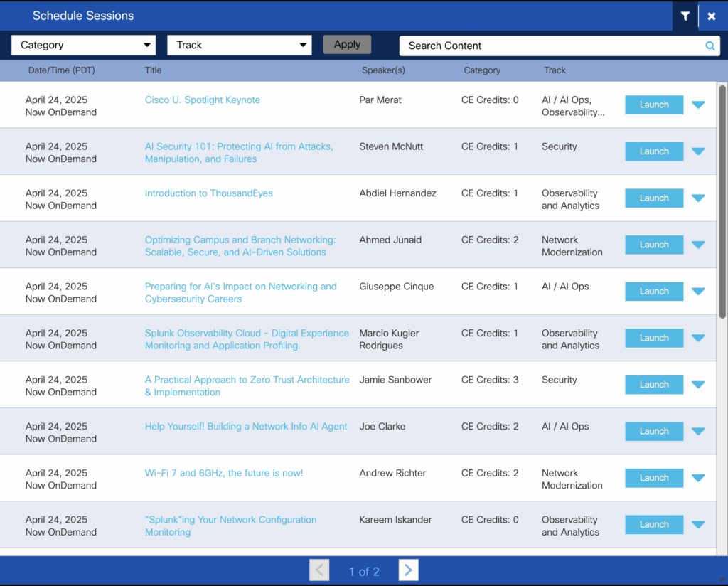728x586 pixels.
Task: Expand Splunk Observability Cloud row details
Action: point(698,338)
